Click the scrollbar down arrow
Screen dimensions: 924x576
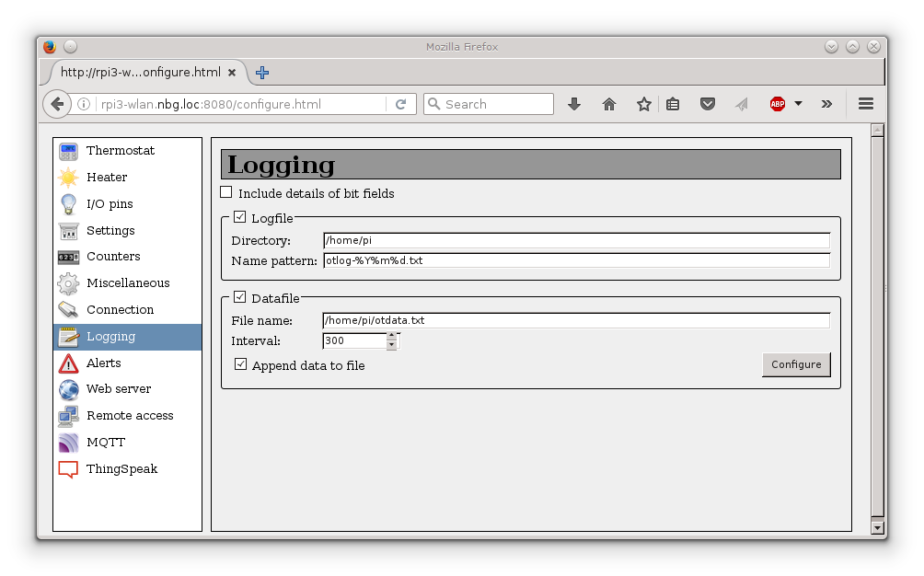[x=877, y=528]
